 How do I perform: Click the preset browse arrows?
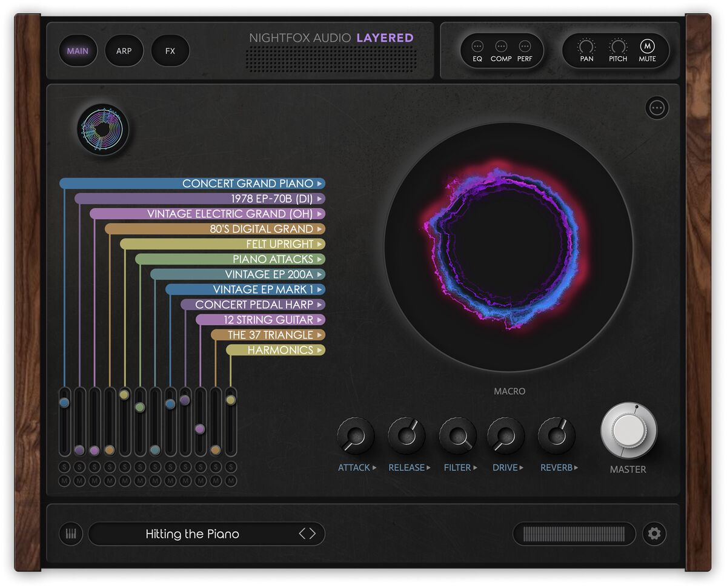(307, 533)
